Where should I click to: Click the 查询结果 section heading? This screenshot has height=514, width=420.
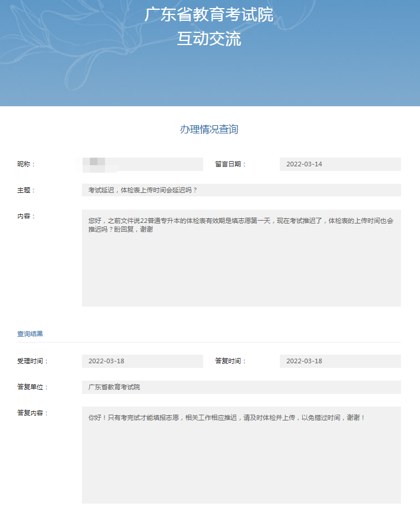(30, 334)
